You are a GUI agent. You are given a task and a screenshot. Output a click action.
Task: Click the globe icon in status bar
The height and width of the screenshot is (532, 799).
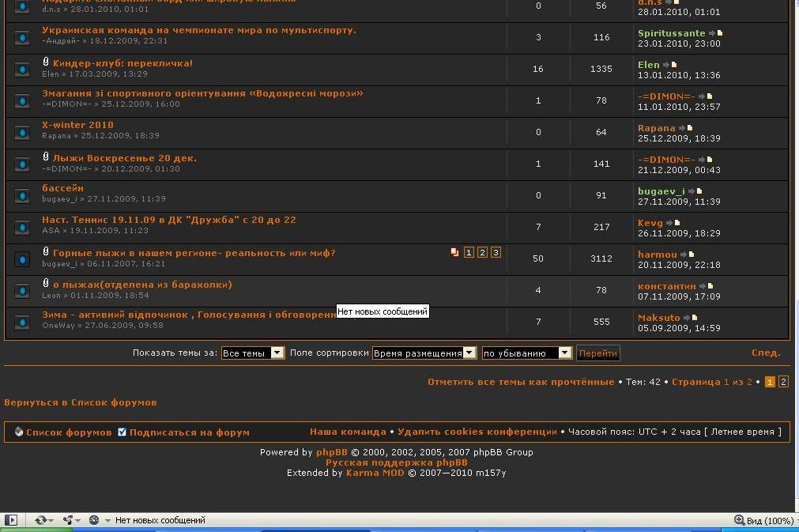tap(94, 520)
